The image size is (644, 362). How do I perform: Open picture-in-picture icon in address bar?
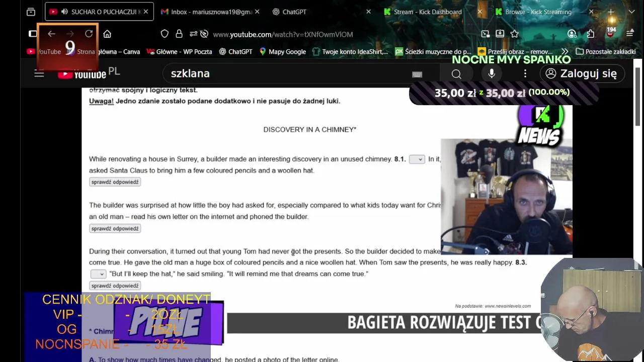pos(485,34)
